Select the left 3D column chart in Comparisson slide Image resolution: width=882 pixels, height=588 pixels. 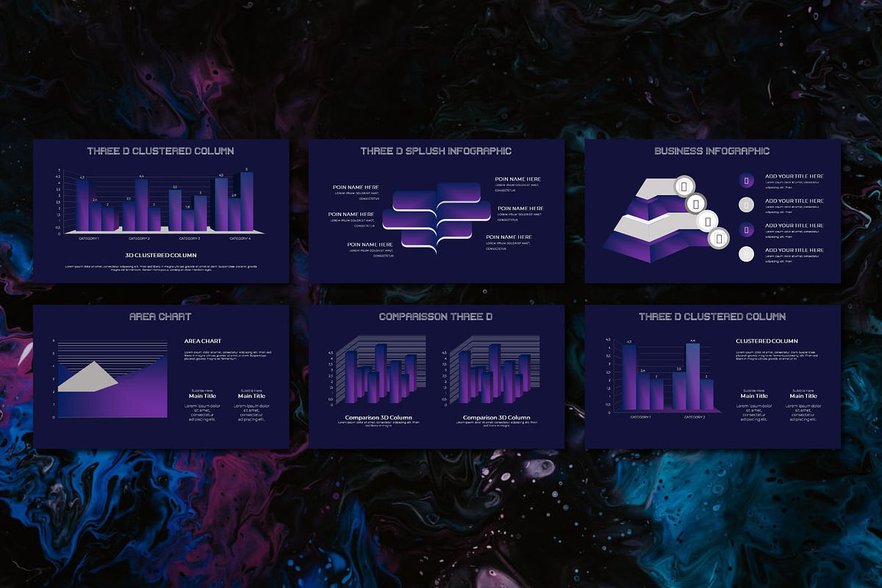click(x=377, y=370)
